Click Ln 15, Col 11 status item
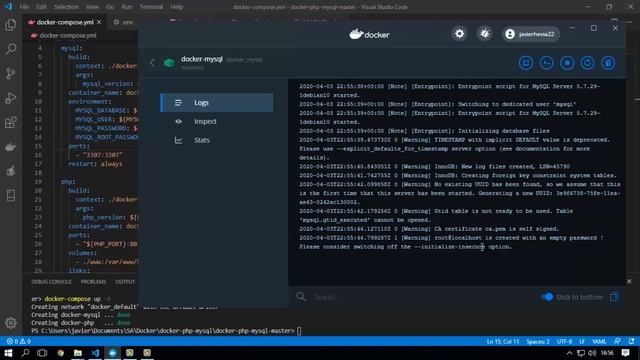 [x=502, y=341]
